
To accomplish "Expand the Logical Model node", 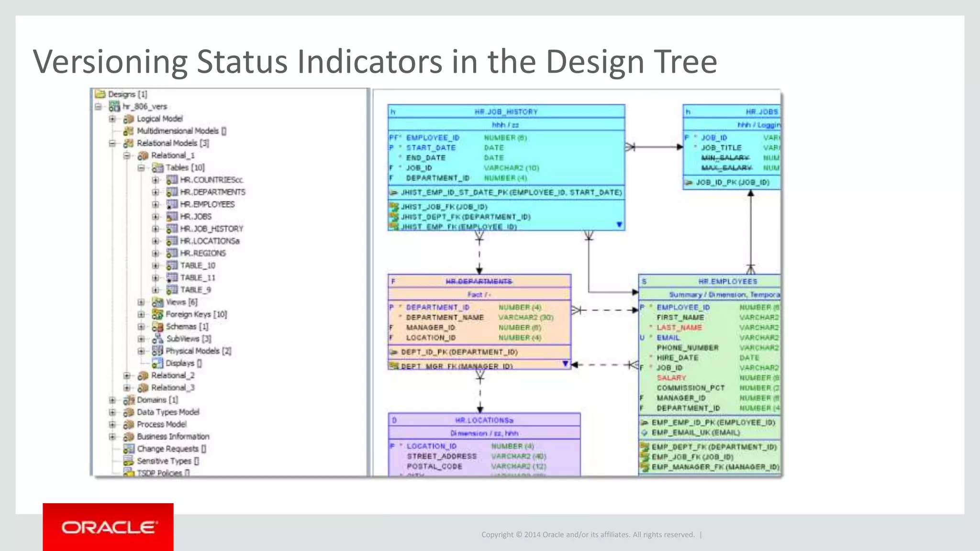I will pyautogui.click(x=112, y=119).
